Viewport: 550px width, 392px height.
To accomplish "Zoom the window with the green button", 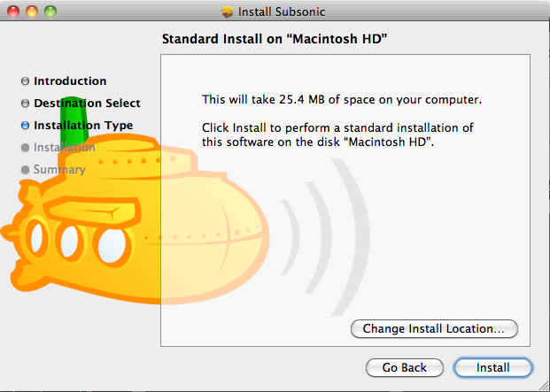I will (x=49, y=12).
